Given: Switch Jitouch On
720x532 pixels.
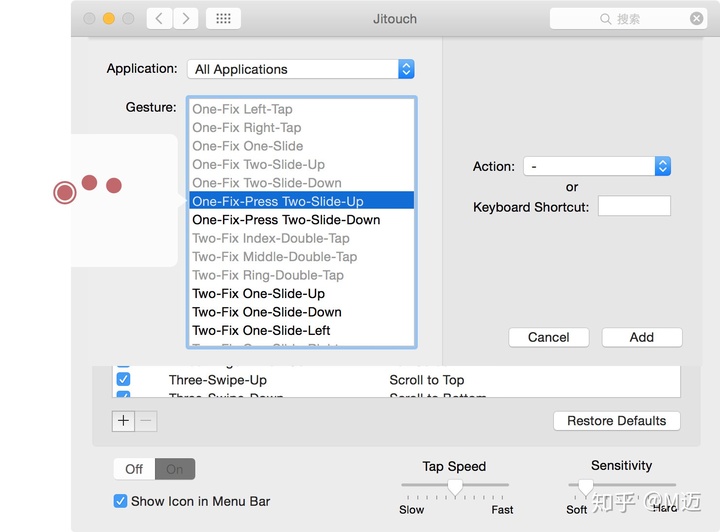Looking at the screenshot, I should point(174,469).
